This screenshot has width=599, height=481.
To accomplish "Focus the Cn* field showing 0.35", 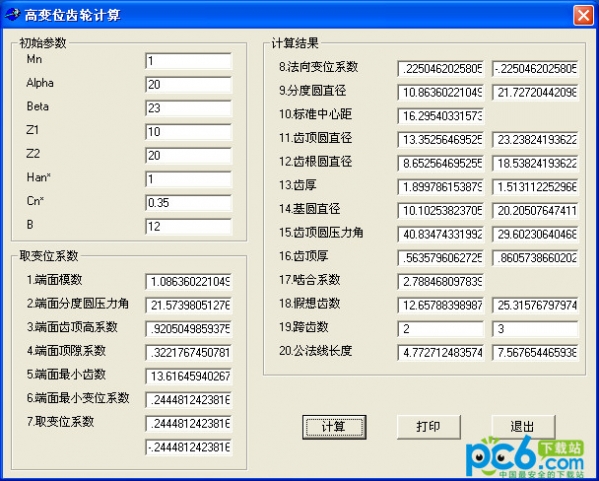I will tap(188, 203).
